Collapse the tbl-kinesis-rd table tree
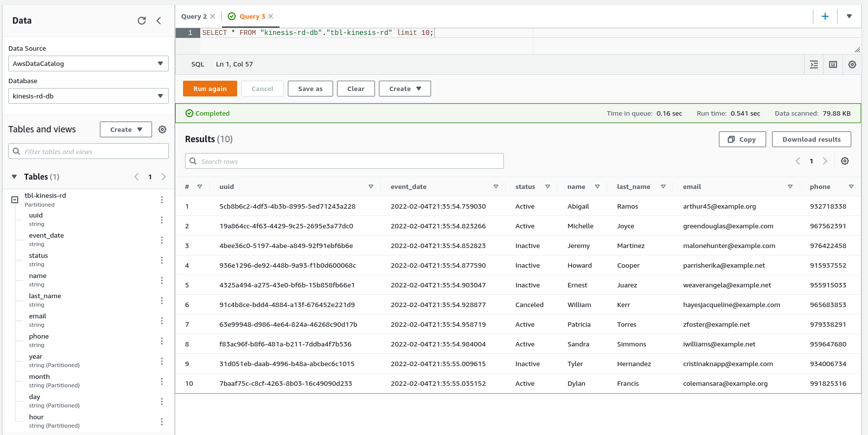868x435 pixels. (15, 200)
